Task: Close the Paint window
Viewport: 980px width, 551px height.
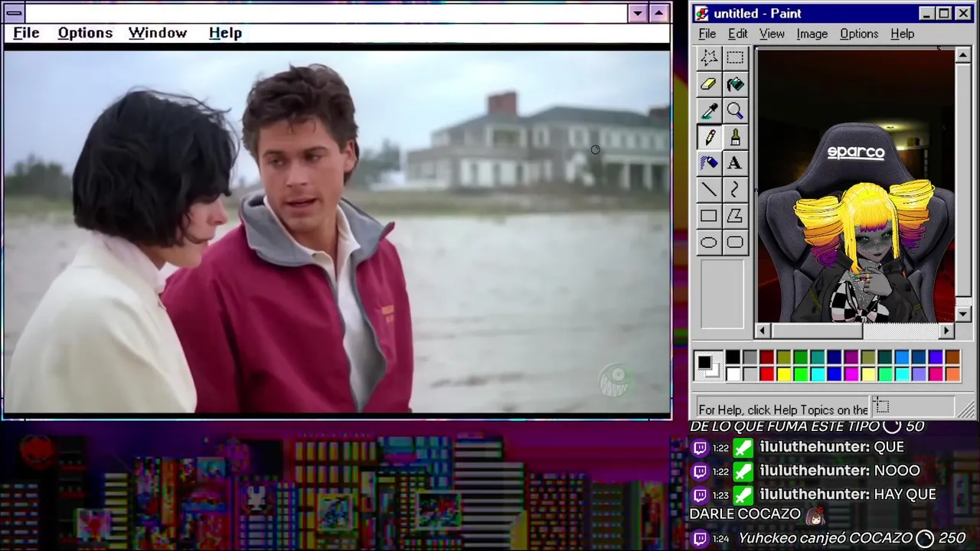Action: 964,14
